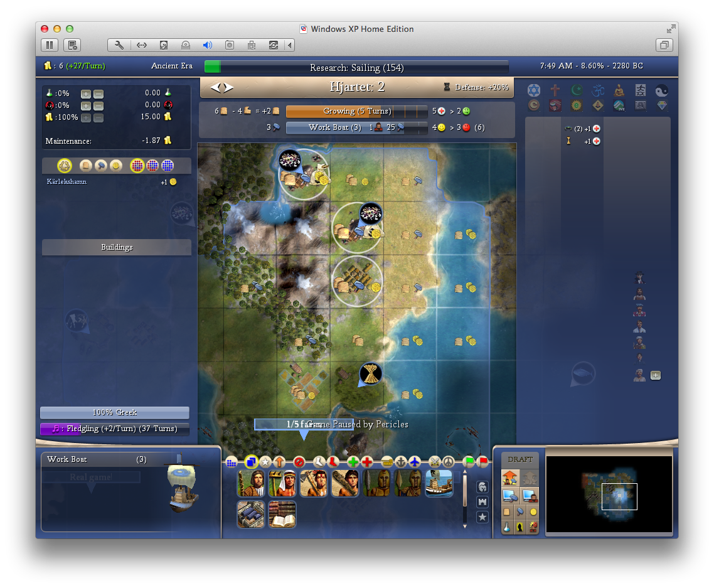
Task: Click the anchor naval units icon
Action: [x=401, y=462]
